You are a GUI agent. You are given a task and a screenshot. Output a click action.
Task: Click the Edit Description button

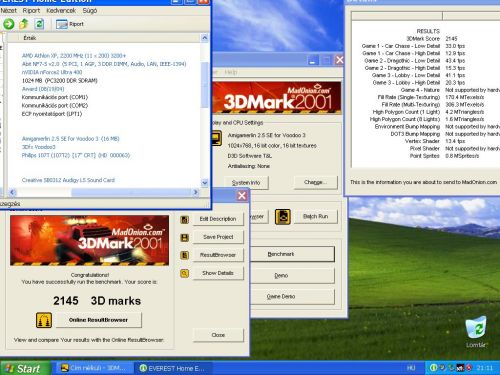[x=218, y=219]
